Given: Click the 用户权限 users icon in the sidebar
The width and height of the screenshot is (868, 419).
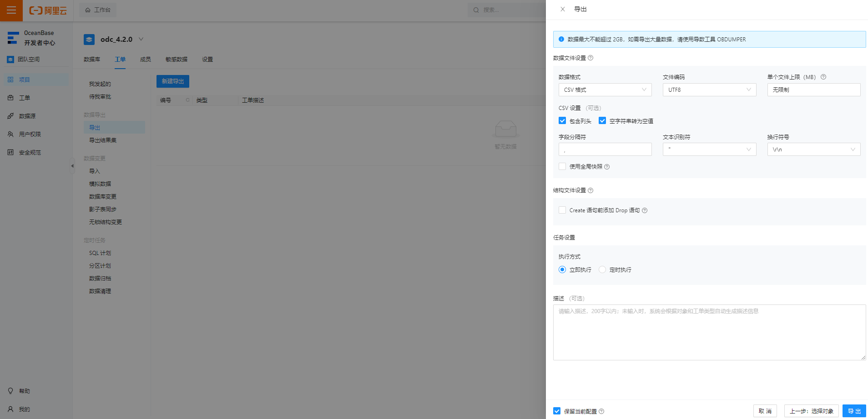Looking at the screenshot, I should tap(10, 134).
